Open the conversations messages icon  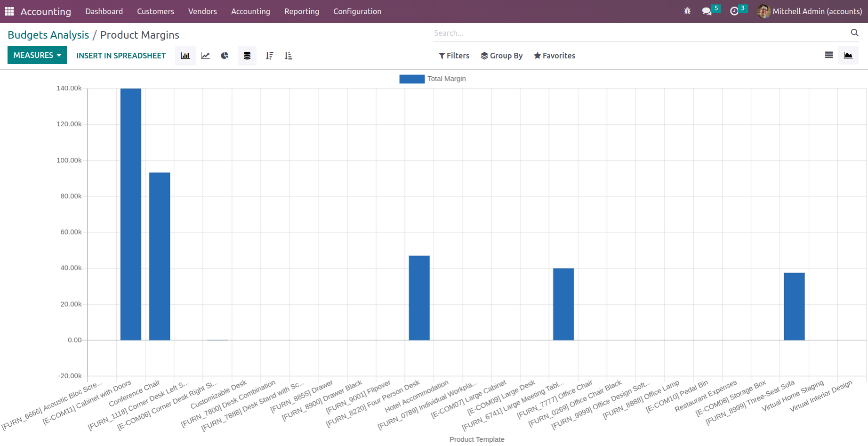tap(707, 11)
